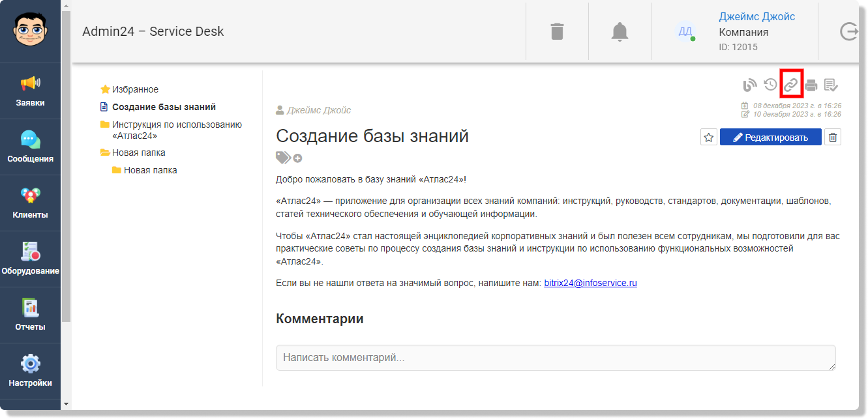Click the document checkmark icon

pyautogui.click(x=831, y=85)
